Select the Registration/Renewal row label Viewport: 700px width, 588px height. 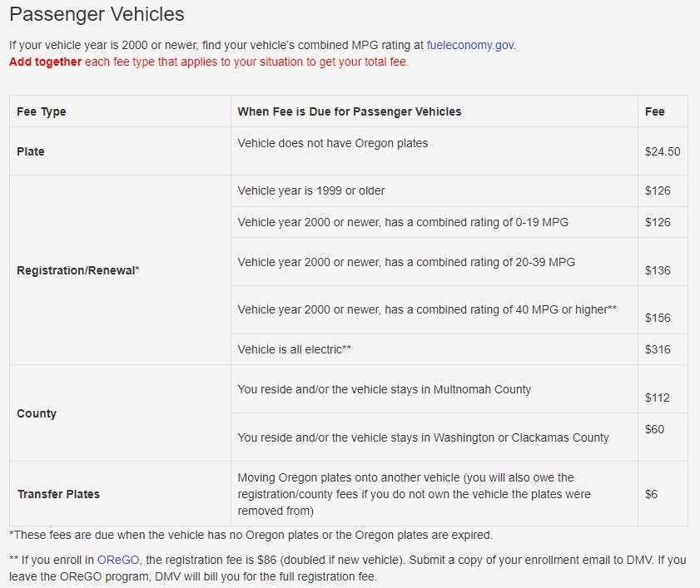pyautogui.click(x=78, y=270)
